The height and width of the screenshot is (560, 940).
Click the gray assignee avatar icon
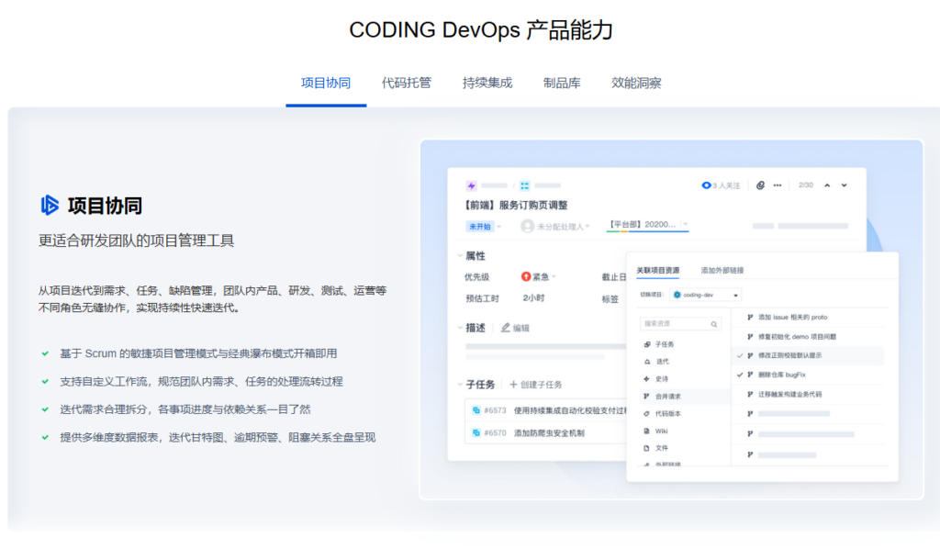(x=527, y=226)
